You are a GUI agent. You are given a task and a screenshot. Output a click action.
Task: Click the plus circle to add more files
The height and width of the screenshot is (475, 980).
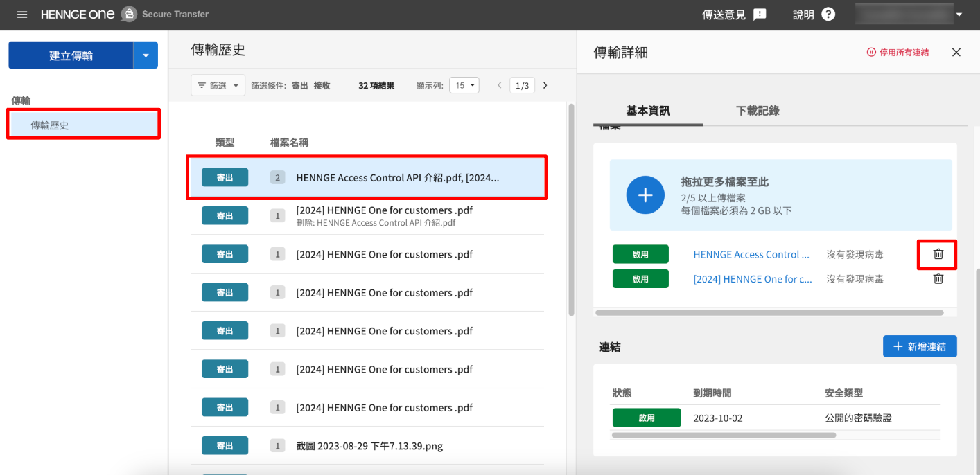[645, 195]
